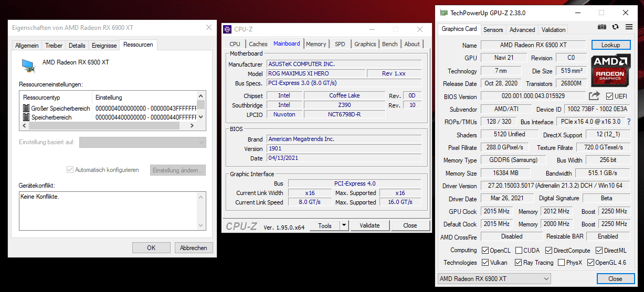Click the Validate button in CPU-Z
Viewport: 644px width, 292px height.
[x=369, y=225]
